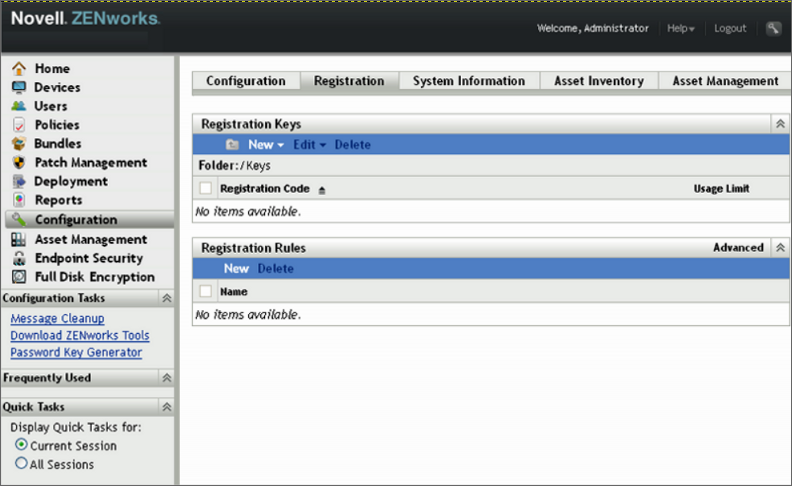792x486 pixels.
Task: Switch to the Configuration tab
Action: coord(246,81)
